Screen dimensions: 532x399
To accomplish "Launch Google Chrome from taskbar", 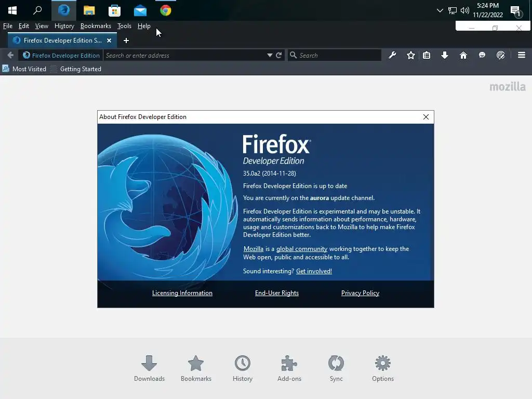I will [x=166, y=10].
